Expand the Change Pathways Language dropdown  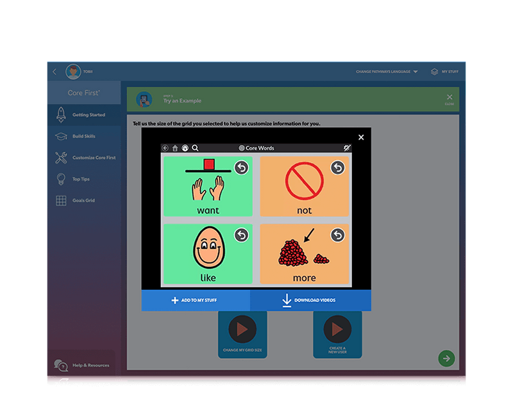[387, 72]
